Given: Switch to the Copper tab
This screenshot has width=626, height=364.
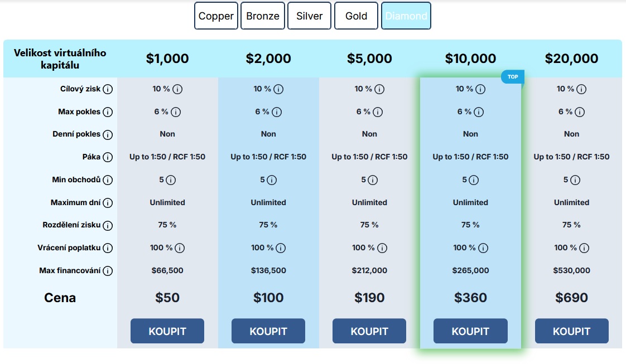Looking at the screenshot, I should (x=216, y=16).
